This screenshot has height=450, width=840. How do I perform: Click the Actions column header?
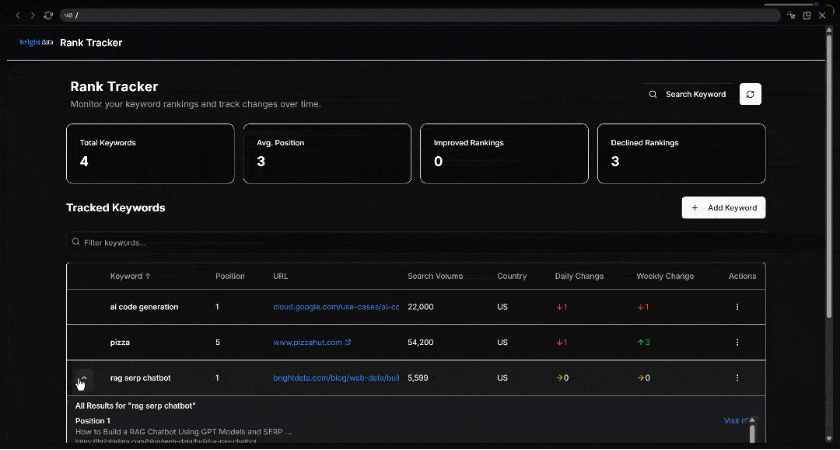point(742,276)
